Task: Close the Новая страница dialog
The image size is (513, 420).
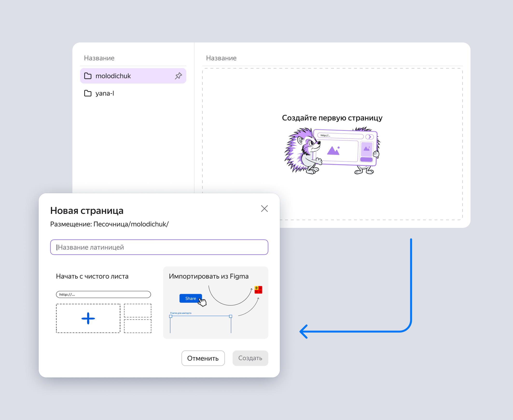Action: click(x=264, y=209)
